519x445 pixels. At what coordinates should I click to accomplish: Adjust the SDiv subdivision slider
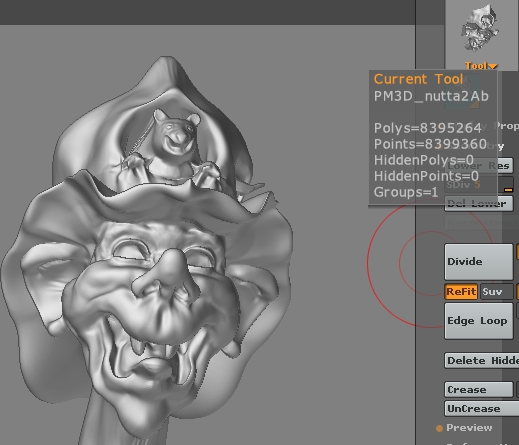[479, 185]
